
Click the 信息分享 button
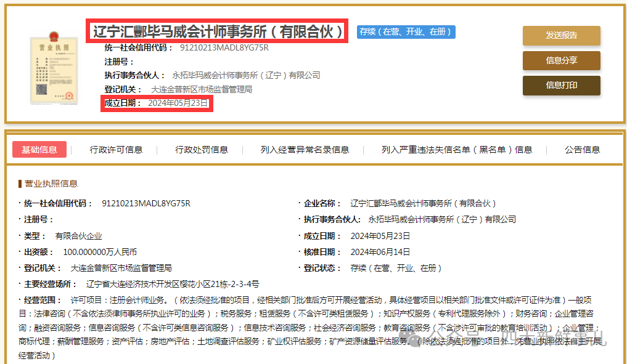(x=562, y=61)
